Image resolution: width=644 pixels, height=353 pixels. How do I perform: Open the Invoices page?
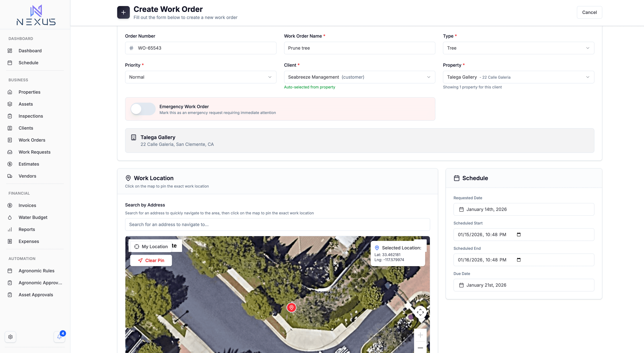coord(27,205)
